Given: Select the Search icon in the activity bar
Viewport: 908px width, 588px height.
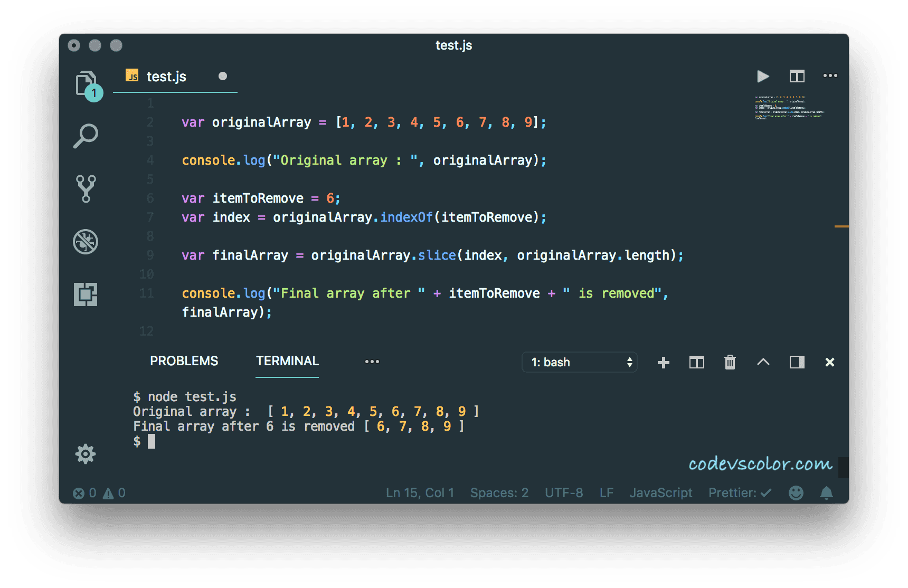Looking at the screenshot, I should click(86, 136).
